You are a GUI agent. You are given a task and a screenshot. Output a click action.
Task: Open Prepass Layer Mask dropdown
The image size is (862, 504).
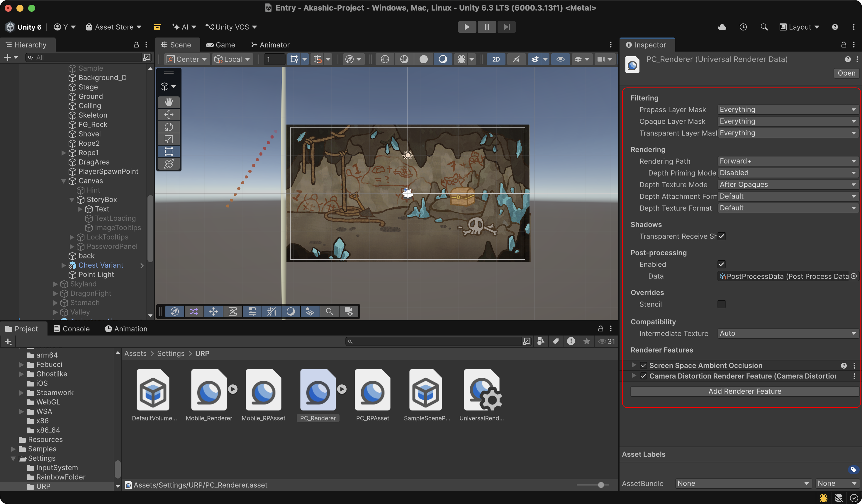[788, 109]
